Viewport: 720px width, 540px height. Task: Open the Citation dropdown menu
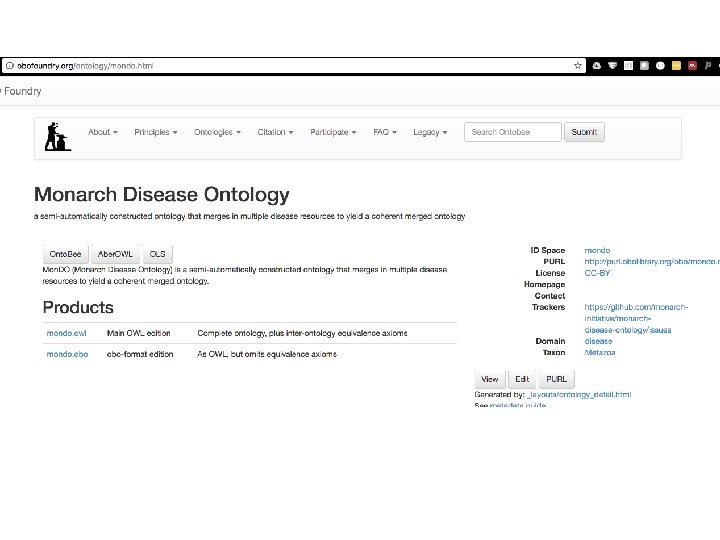[275, 132]
